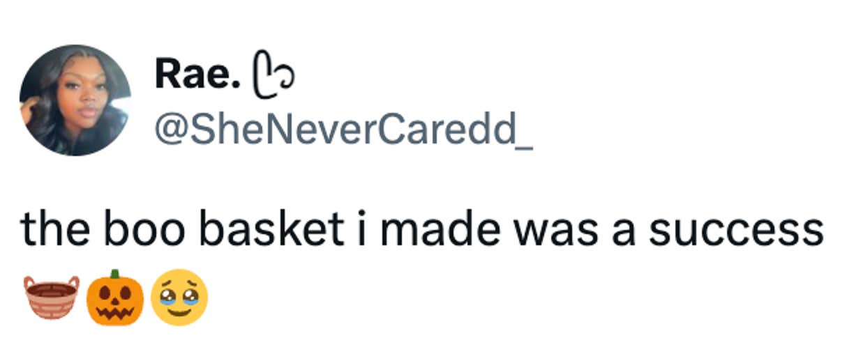
Task: Click the @ symbol in the handle
Action: click(x=170, y=131)
